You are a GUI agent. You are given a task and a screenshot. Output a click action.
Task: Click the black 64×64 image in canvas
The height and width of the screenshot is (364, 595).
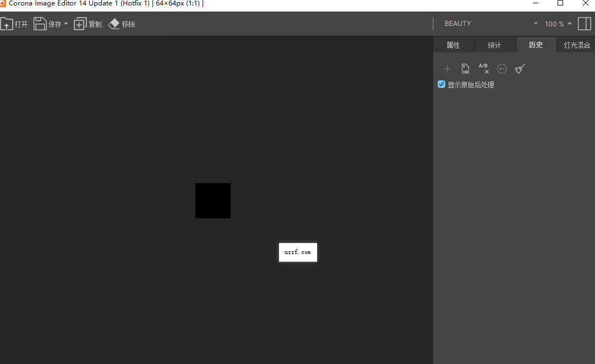point(213,201)
